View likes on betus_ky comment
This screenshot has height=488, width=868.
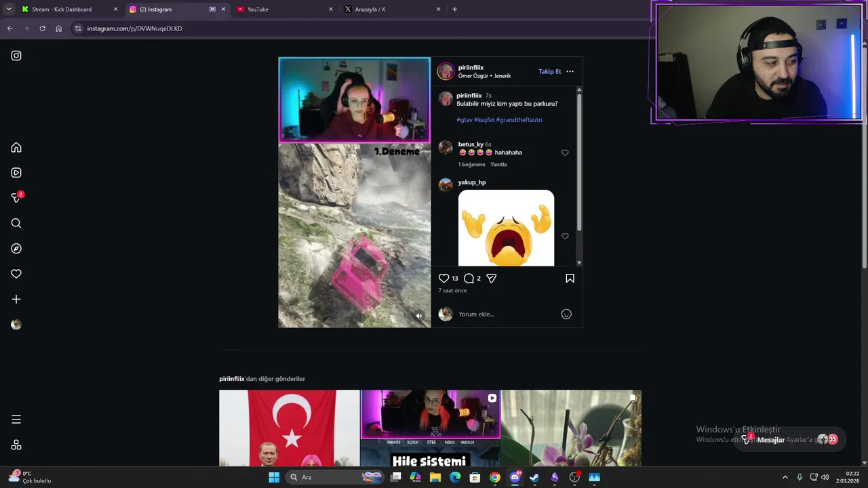[472, 164]
